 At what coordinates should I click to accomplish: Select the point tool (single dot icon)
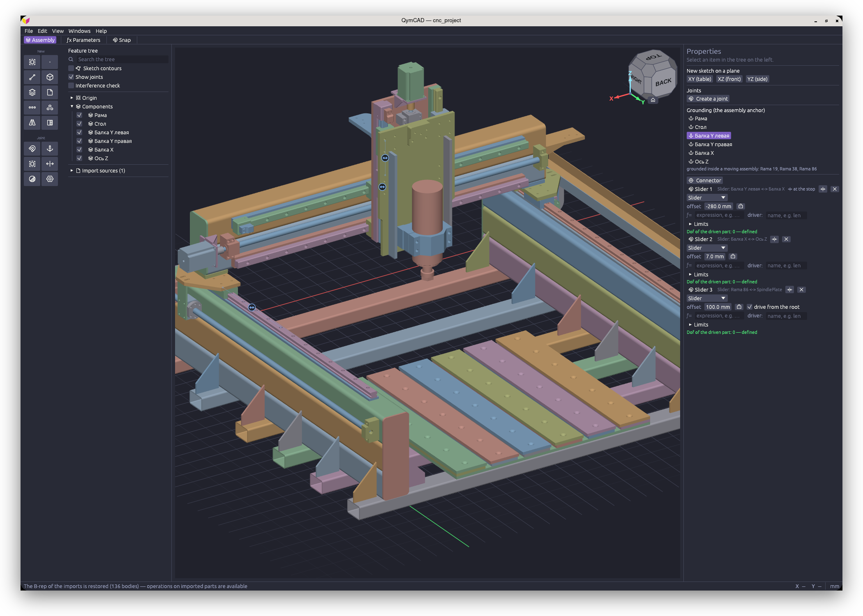[50, 62]
